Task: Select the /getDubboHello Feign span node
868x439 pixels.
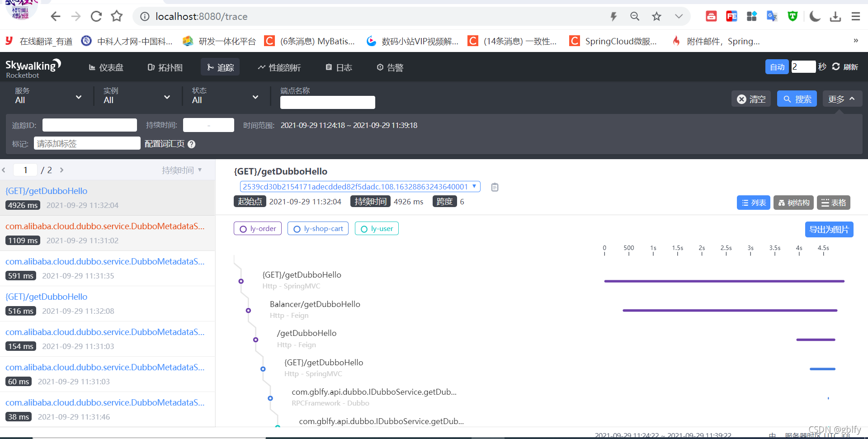Action: click(x=255, y=340)
